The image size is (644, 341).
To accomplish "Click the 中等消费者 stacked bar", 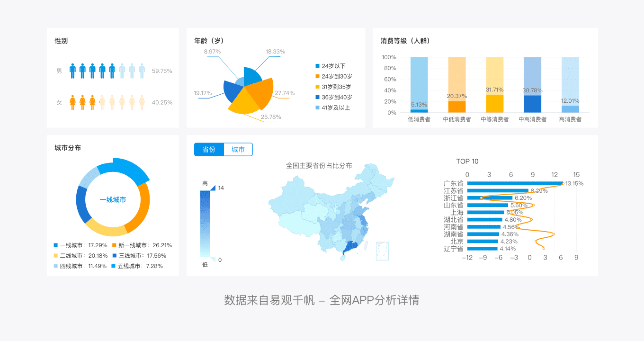I will pos(495,85).
